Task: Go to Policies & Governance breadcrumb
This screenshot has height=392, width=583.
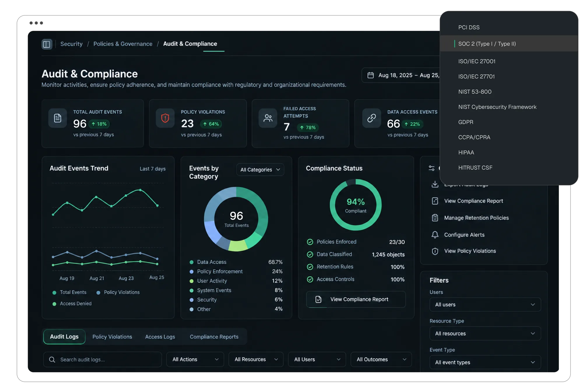Action: [123, 44]
